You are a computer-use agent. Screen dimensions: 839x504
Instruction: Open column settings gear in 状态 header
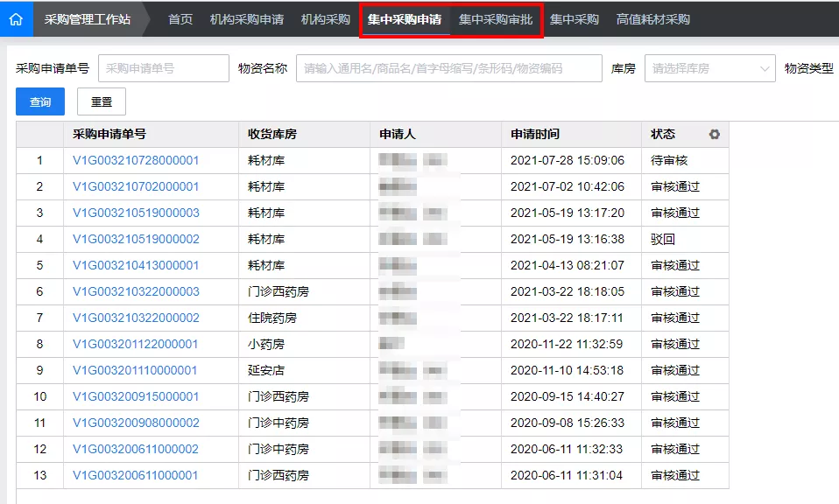coord(715,136)
